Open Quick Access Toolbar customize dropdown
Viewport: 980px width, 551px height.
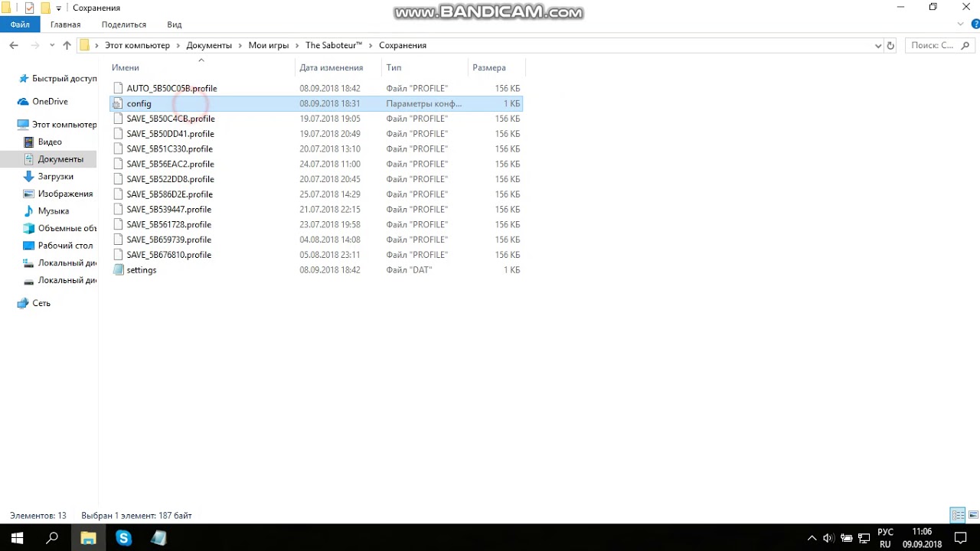[x=58, y=8]
